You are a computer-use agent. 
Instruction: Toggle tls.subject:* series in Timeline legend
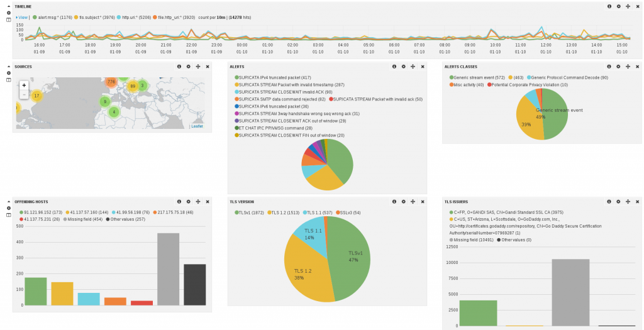(x=94, y=18)
